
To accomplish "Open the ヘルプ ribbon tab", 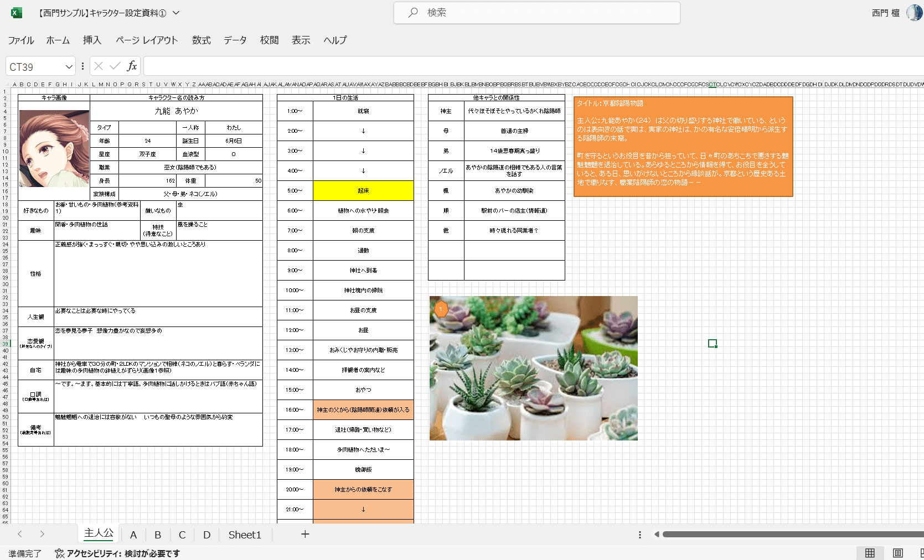I will 335,40.
